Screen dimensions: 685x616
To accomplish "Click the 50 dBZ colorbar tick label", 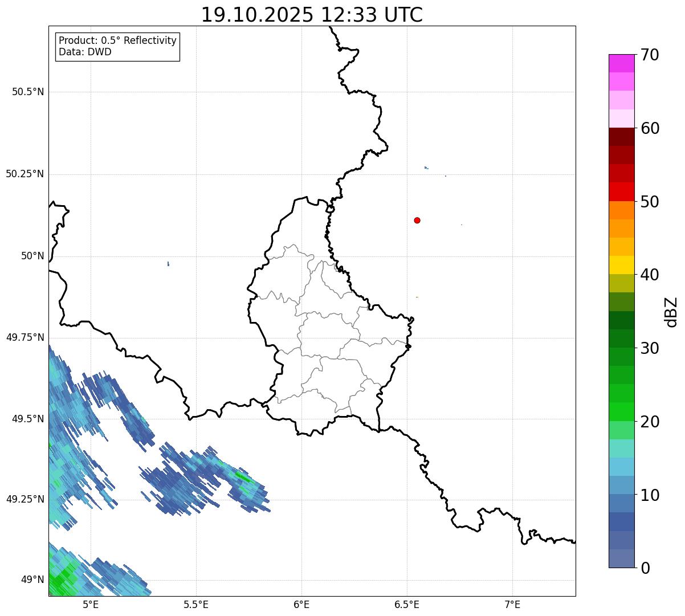I will 650,202.
